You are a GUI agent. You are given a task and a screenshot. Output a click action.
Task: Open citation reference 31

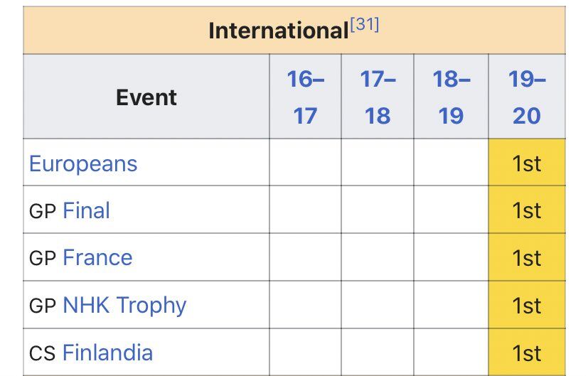tap(365, 25)
